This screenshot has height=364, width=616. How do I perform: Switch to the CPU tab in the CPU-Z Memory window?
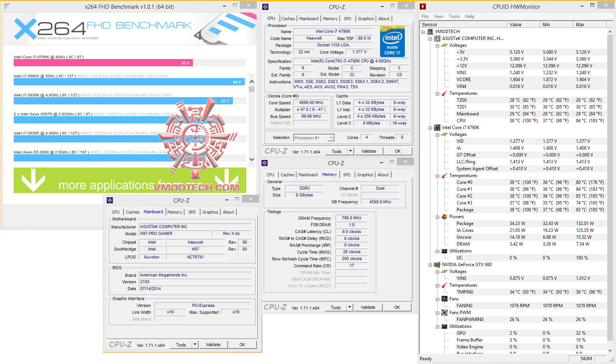270,175
